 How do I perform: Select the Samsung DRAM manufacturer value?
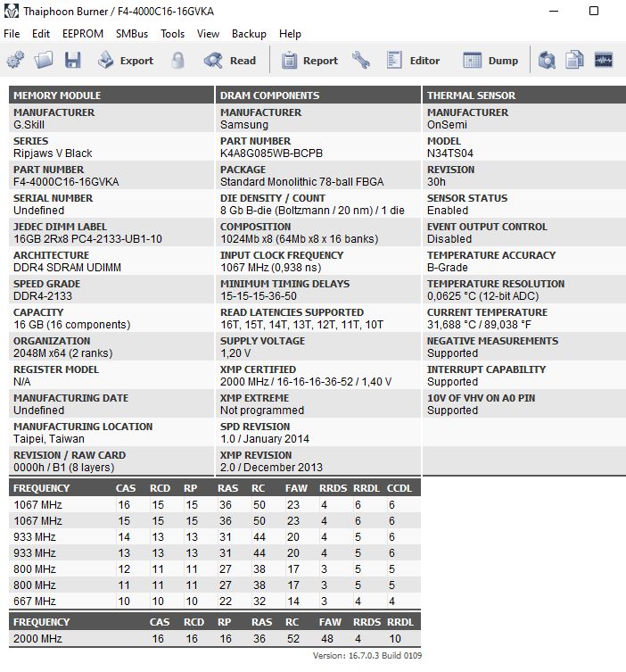pos(244,125)
